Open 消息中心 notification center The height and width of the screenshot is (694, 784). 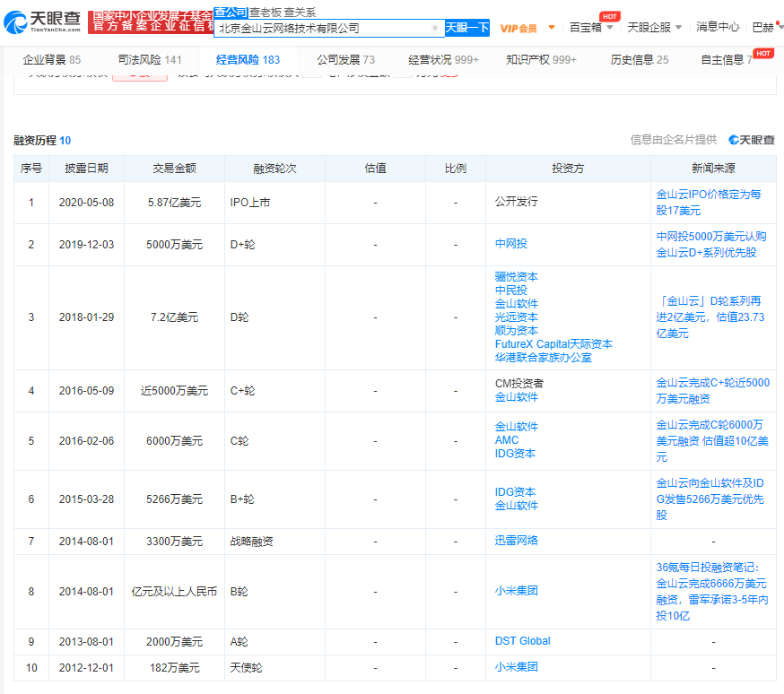[x=717, y=28]
